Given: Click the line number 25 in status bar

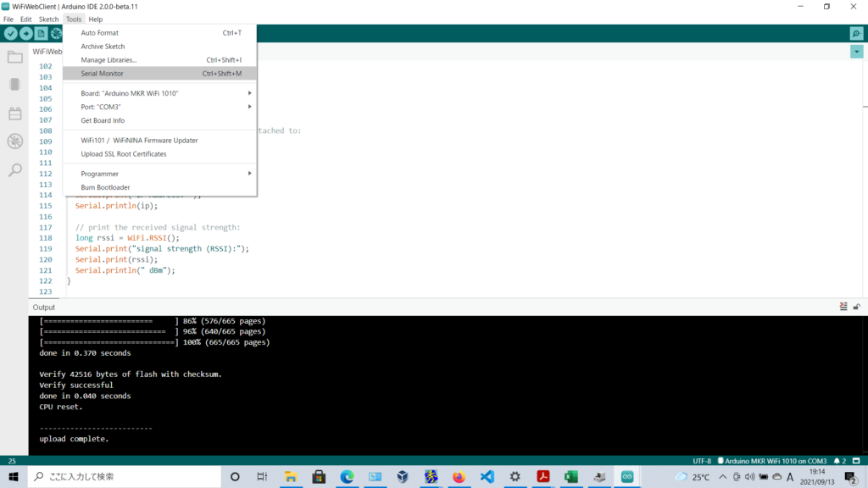Looking at the screenshot, I should 12,461.
